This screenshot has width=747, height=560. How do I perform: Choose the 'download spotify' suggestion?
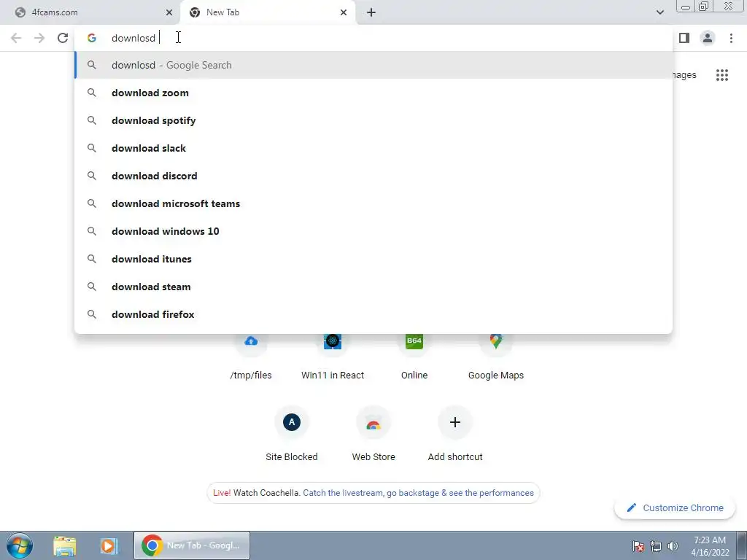pyautogui.click(x=373, y=120)
